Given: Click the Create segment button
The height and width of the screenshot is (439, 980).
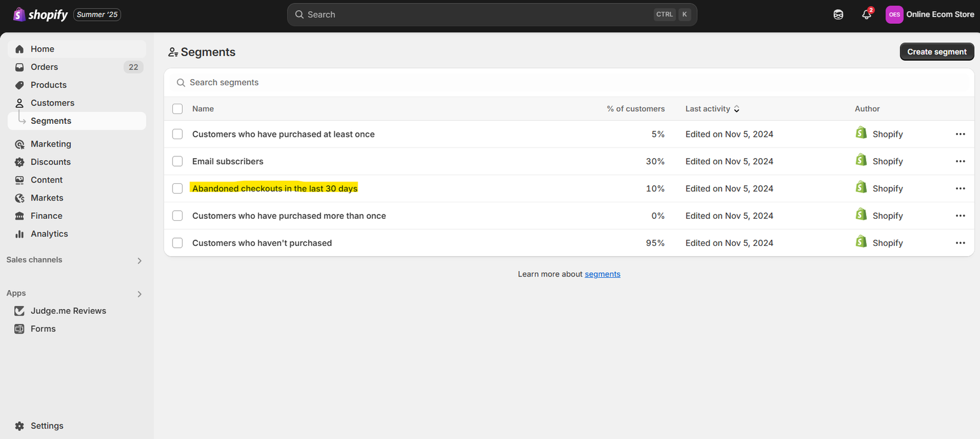Looking at the screenshot, I should coord(937,52).
